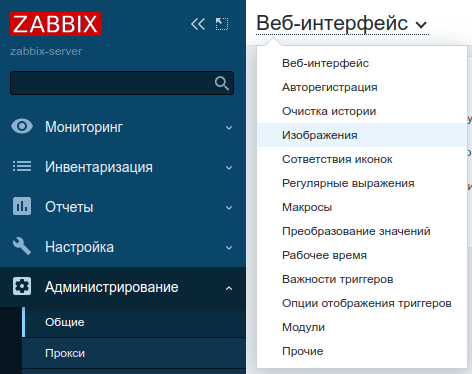Screen dimensions: 472x374
Task: Click the Инвентаризация list icon
Action: (x=22, y=166)
